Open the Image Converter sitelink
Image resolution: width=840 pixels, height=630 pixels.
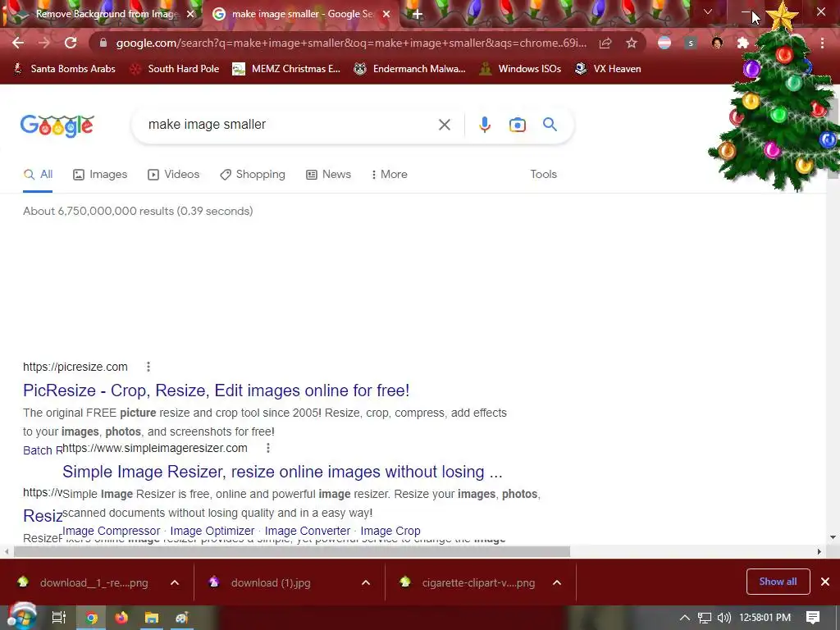[308, 531]
